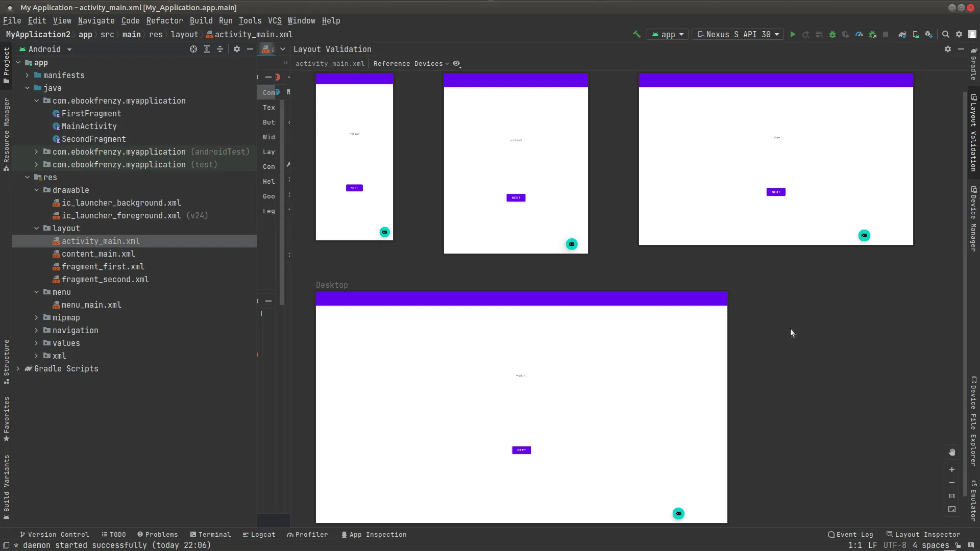
Task: Toggle the Gradle side panel
Action: [x=974, y=64]
